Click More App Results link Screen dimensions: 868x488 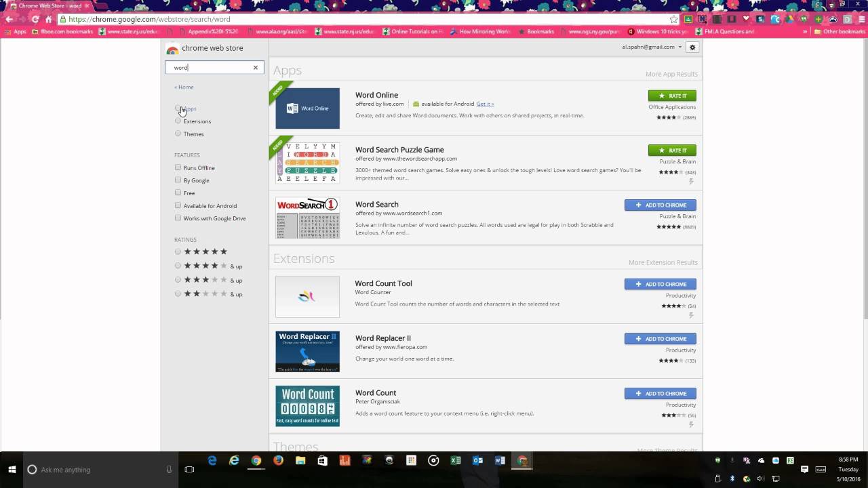click(x=671, y=74)
